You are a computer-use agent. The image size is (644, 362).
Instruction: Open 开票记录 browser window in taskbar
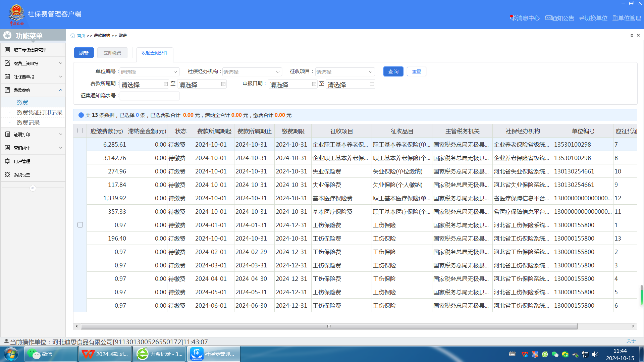point(159,354)
